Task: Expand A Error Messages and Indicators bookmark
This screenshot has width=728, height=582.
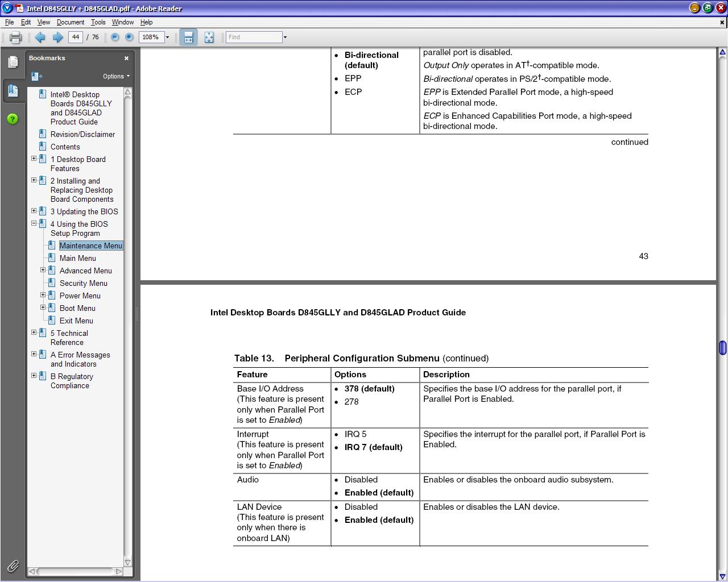Action: (34, 354)
